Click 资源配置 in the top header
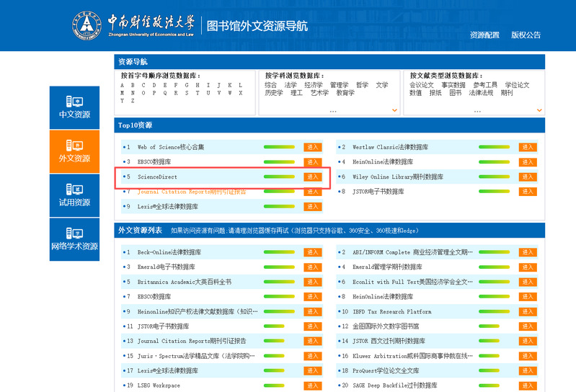The width and height of the screenshot is (576, 392). 484,35
